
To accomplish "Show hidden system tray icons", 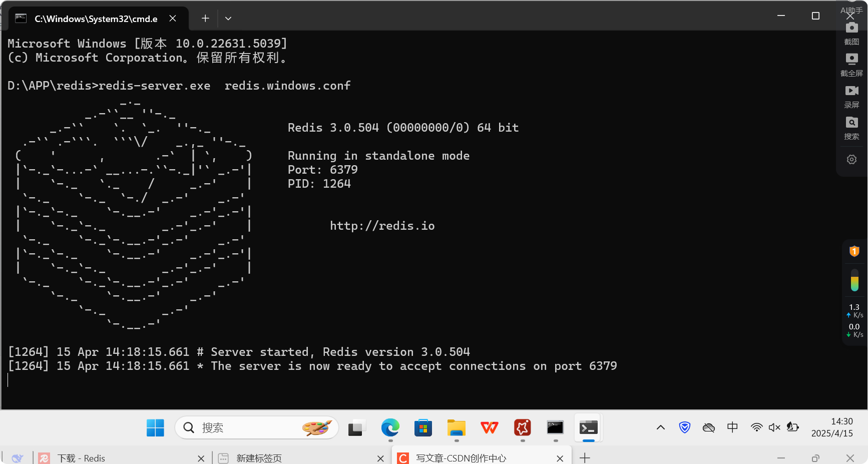I will point(661,427).
